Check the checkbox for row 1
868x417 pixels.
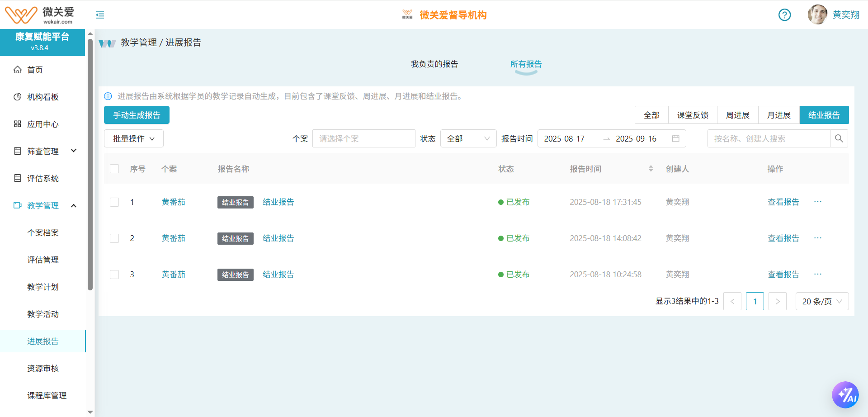114,202
